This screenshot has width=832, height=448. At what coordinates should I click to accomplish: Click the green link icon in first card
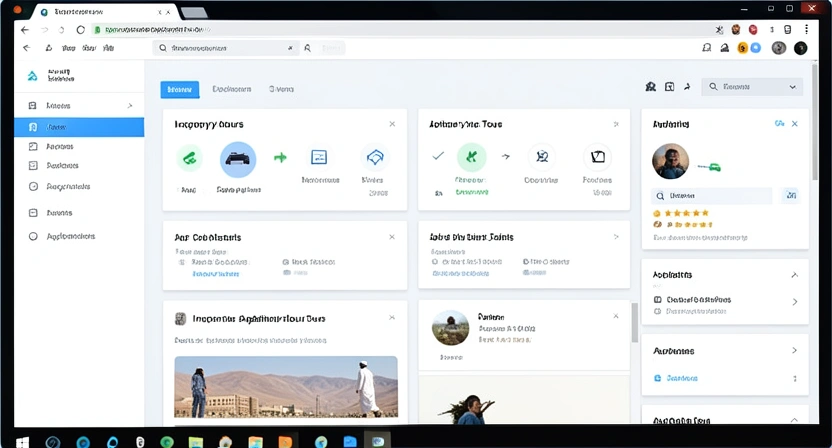189,157
